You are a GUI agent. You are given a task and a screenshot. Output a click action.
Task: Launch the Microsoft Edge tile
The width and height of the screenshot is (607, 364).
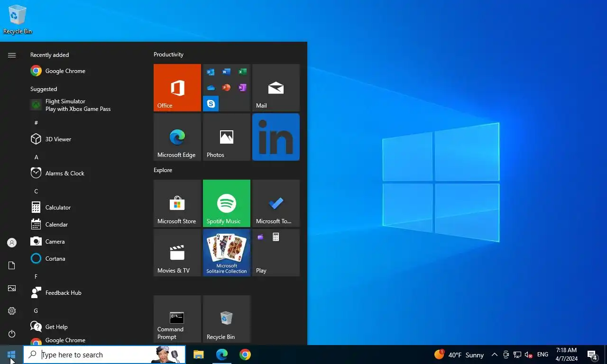click(177, 137)
